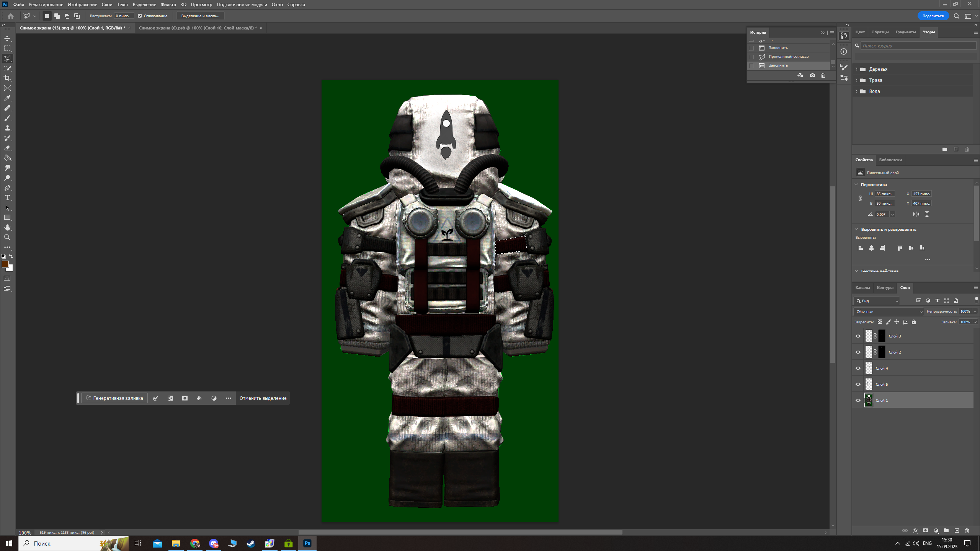Select the Paint Bucket tool
Image resolution: width=980 pixels, height=551 pixels.
(7, 158)
